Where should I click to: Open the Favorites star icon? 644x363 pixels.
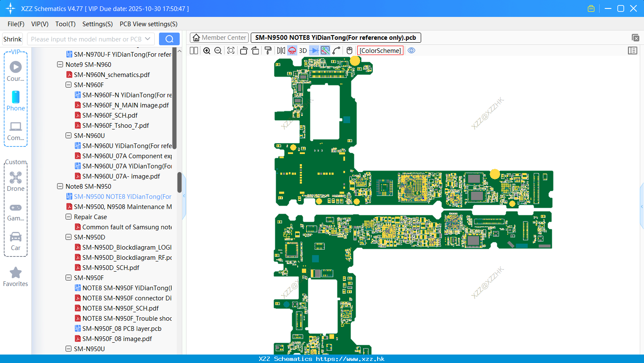pos(16,277)
